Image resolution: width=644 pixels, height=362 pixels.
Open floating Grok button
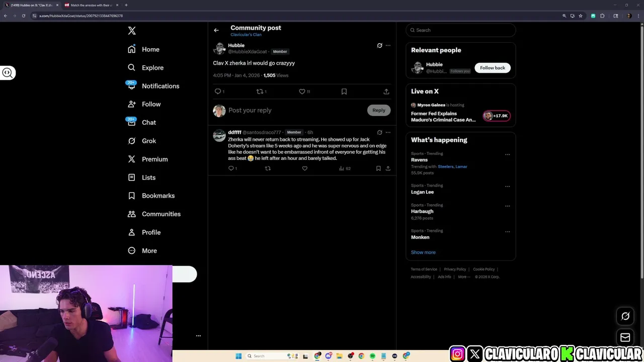point(625,316)
